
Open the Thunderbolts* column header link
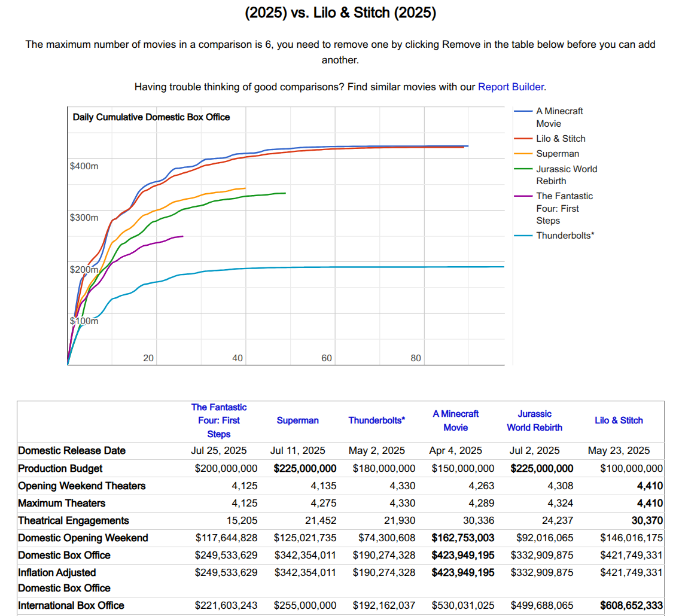[376, 420]
